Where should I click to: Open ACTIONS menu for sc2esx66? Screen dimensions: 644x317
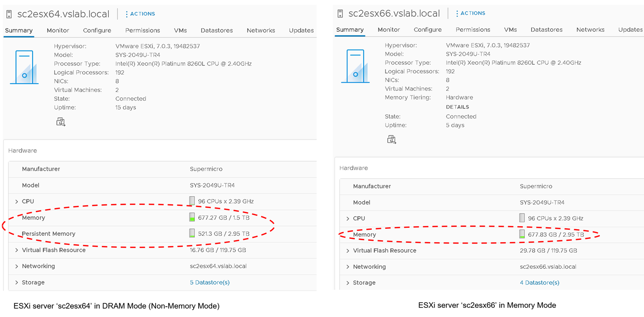click(x=470, y=13)
